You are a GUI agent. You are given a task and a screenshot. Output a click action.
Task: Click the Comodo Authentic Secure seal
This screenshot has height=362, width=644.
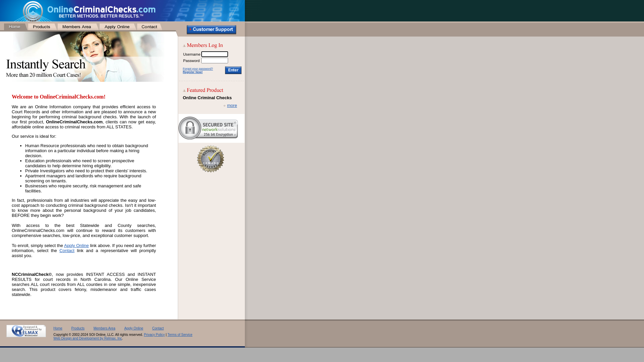[210, 159]
